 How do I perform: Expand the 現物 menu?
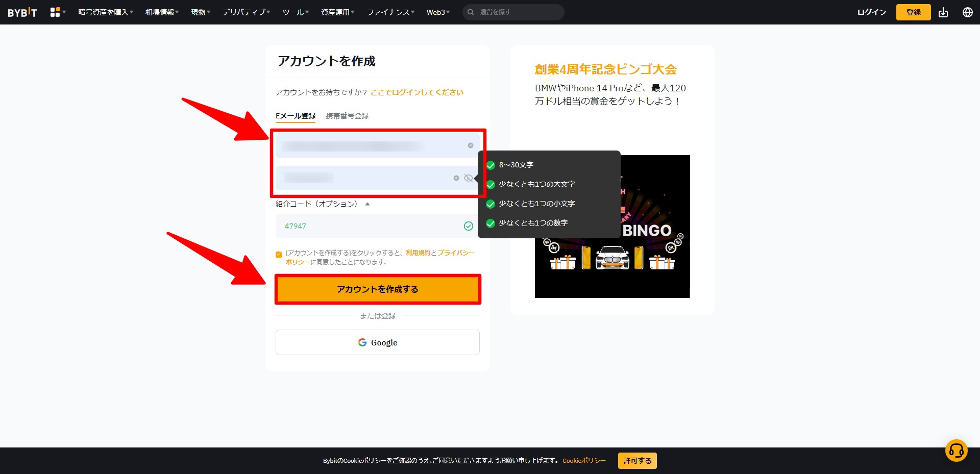(x=201, y=12)
